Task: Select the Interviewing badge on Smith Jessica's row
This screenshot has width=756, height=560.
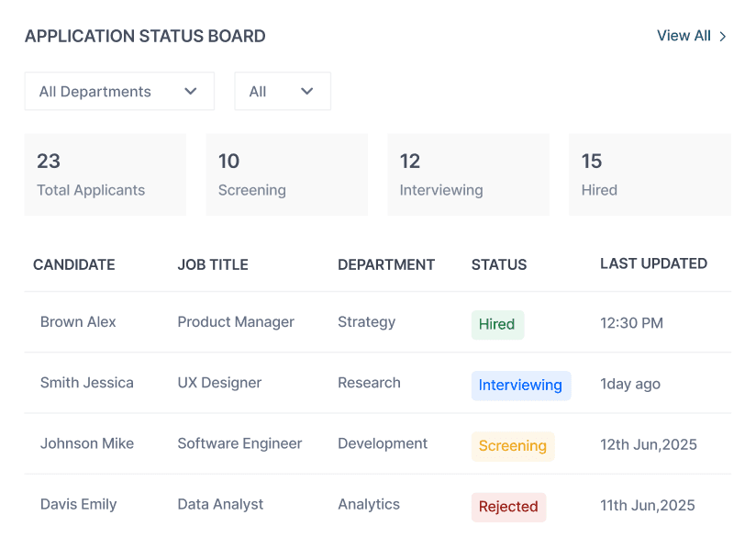Action: click(x=521, y=385)
